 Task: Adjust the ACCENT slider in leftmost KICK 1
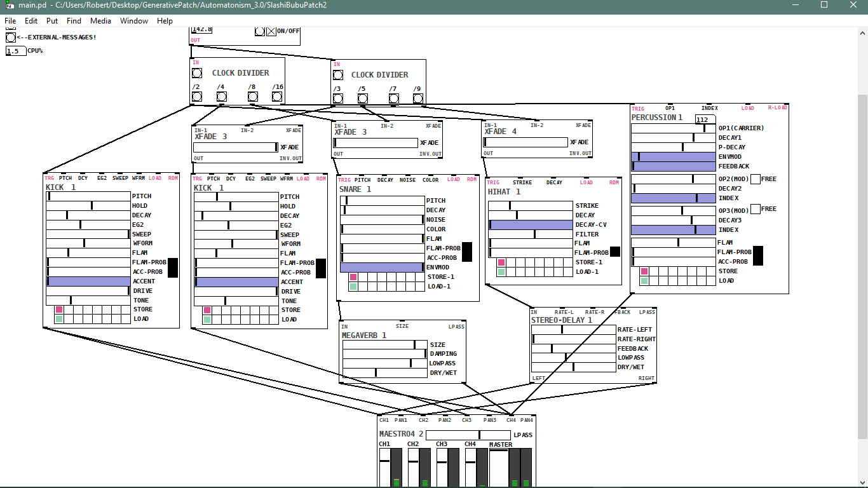[88, 281]
